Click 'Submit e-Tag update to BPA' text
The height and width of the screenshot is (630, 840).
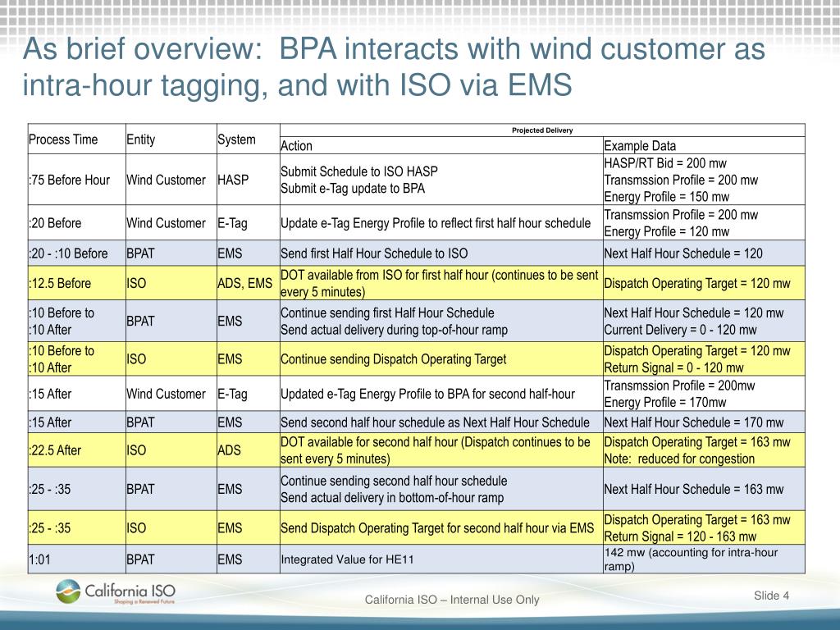[353, 189]
